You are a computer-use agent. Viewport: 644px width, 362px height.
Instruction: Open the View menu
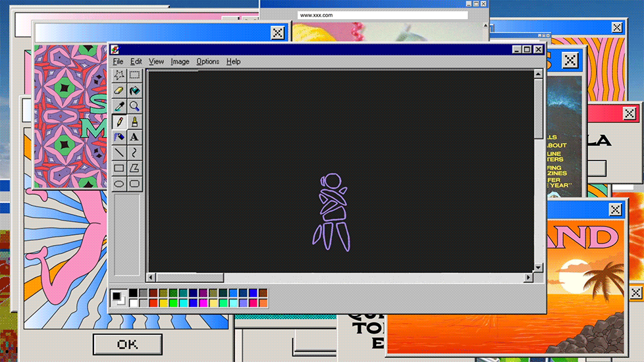tap(156, 62)
